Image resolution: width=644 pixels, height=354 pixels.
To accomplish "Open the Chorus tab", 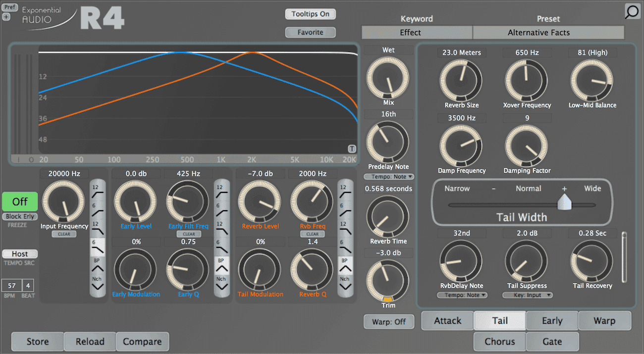I will point(500,342).
